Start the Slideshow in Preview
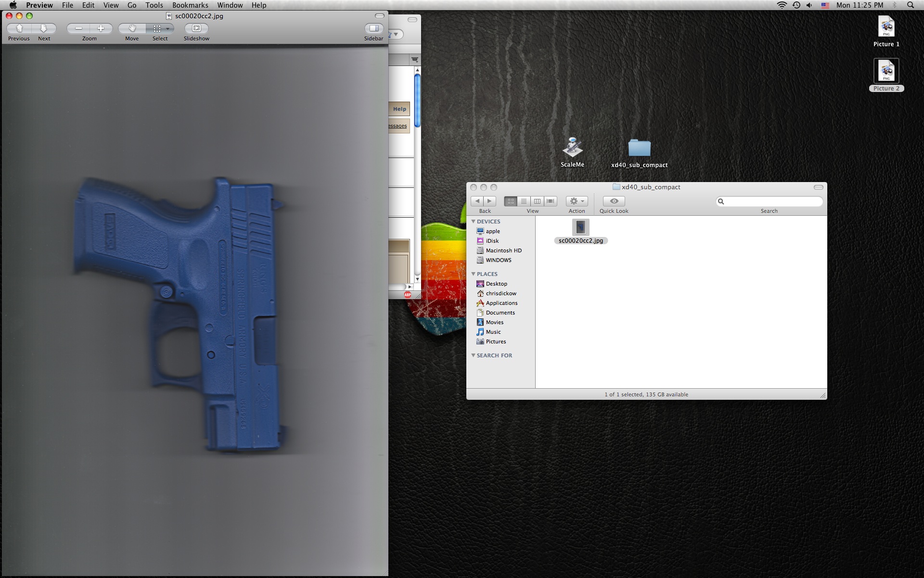 point(196,28)
